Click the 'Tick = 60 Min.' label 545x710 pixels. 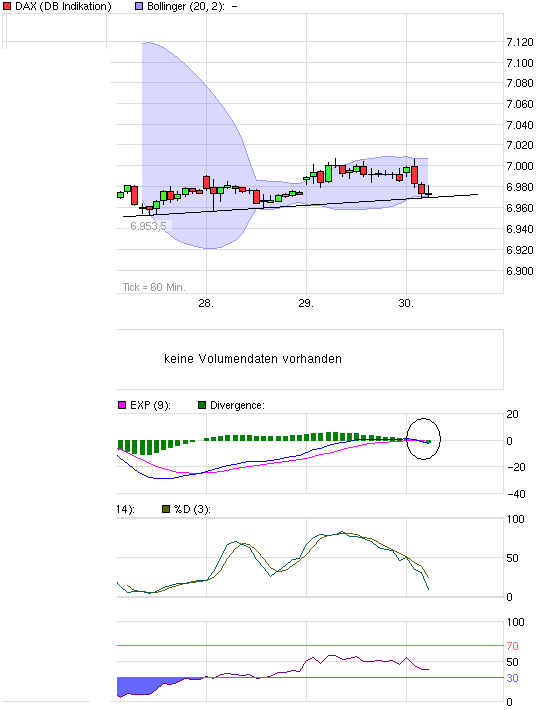[x=154, y=287]
